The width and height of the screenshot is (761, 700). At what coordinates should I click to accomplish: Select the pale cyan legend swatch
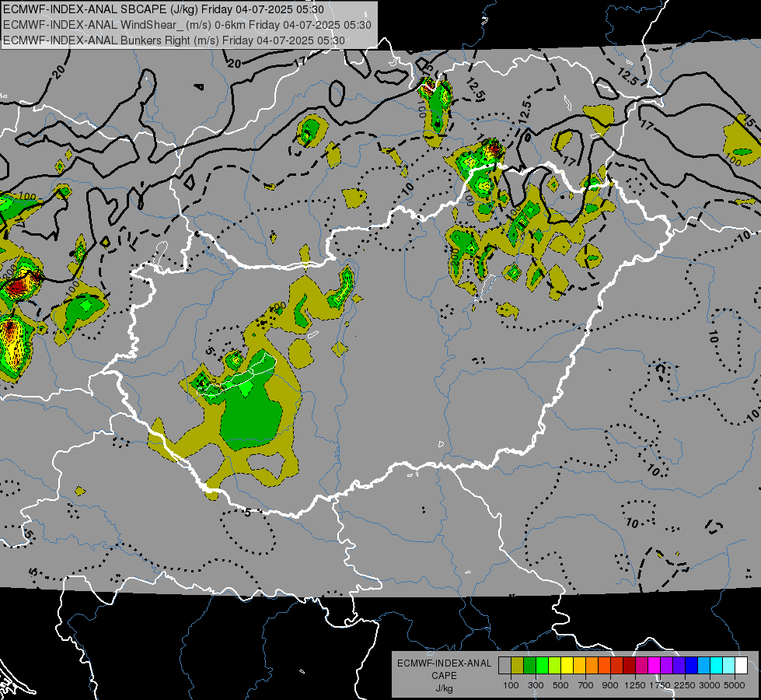point(729,666)
